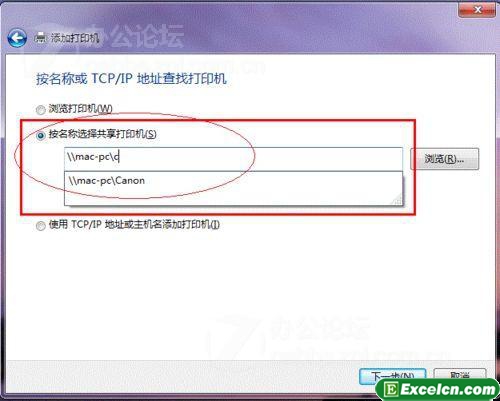
Task: Click the 按名称或 TCP/IP 地址查找打印机 heading
Action: point(131,79)
